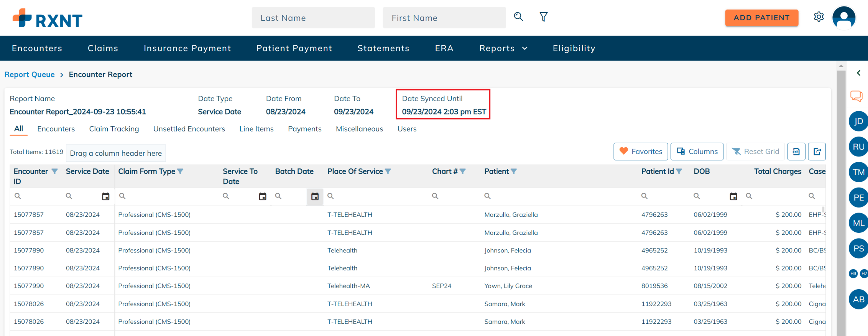868x336 pixels.
Task: Export report as PDF icon
Action: pos(796,152)
